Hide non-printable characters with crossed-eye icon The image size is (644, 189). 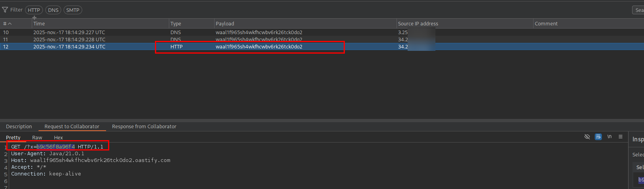tap(587, 137)
